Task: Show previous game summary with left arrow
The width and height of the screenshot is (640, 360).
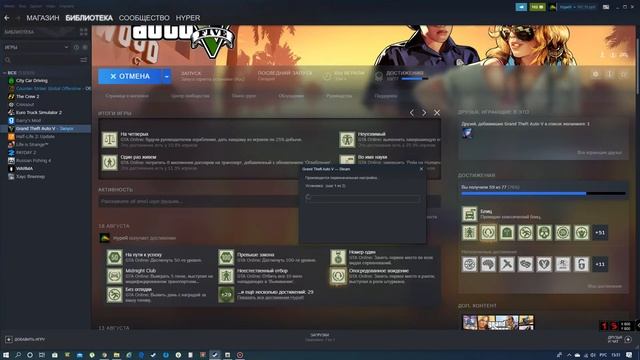Action: point(411,113)
